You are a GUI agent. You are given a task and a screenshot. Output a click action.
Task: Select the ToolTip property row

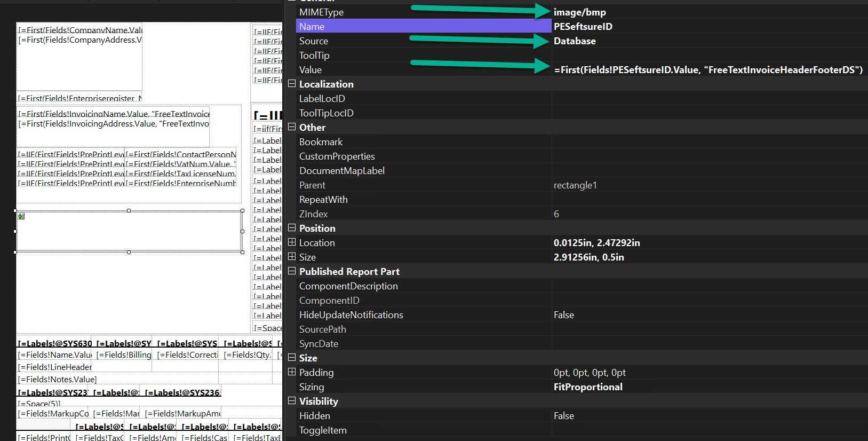point(582,55)
